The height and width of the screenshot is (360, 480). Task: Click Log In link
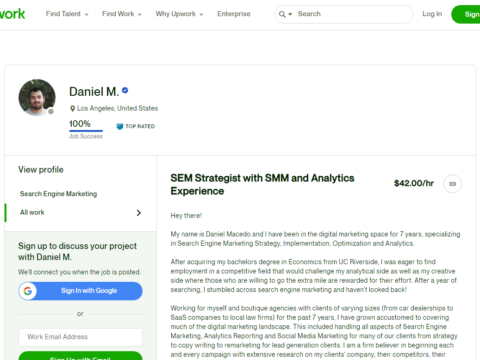432,14
